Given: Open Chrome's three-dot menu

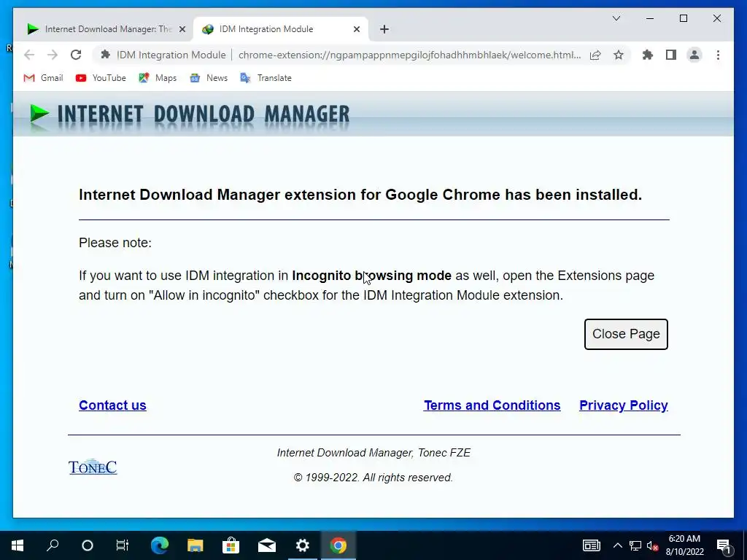Looking at the screenshot, I should click(718, 55).
